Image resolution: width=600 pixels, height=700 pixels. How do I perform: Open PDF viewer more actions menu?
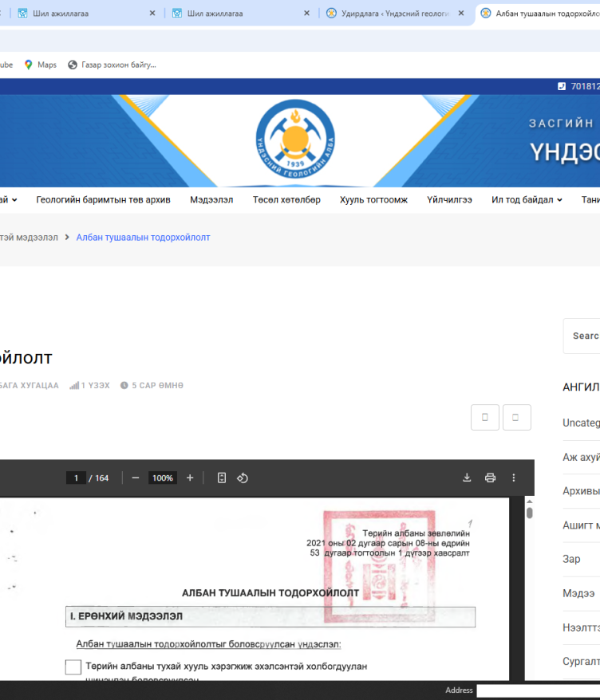[514, 478]
